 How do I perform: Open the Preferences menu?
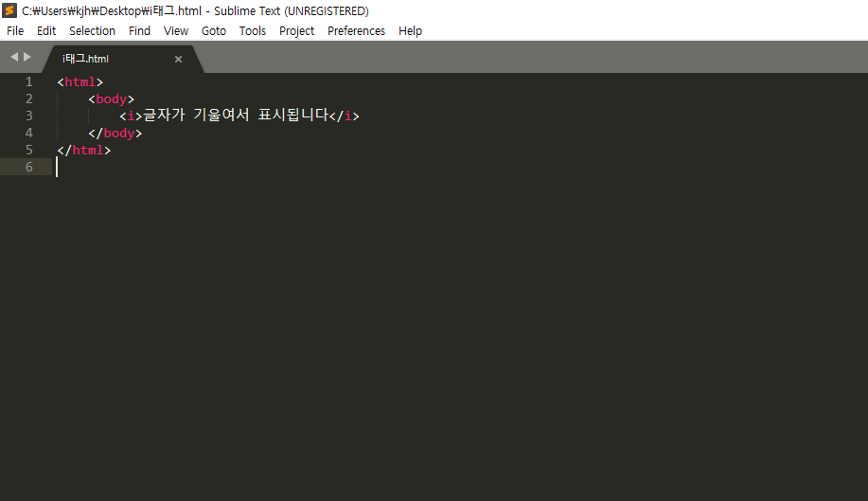[357, 31]
